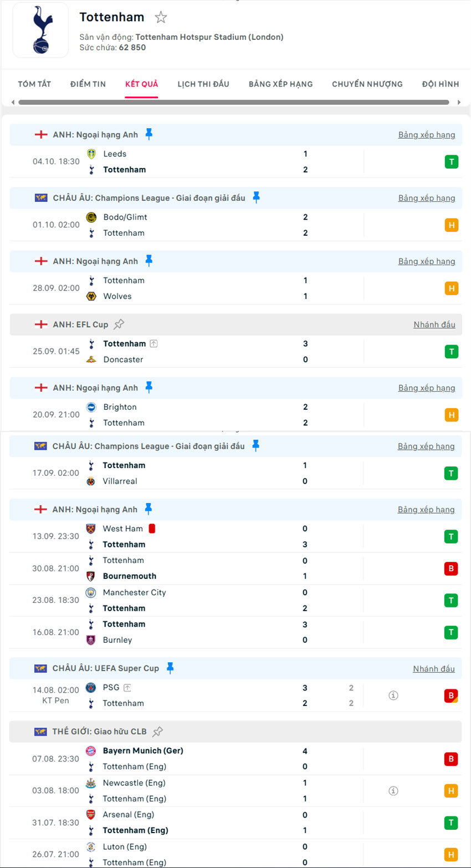Click the West Ham red card icon
This screenshot has height=868, width=471.
[x=152, y=529]
